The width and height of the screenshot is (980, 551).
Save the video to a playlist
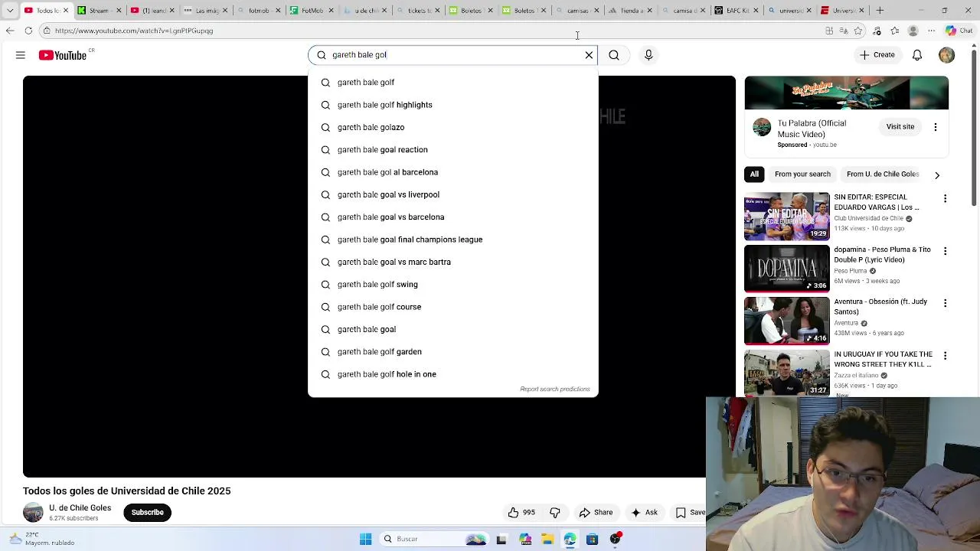pos(689,513)
